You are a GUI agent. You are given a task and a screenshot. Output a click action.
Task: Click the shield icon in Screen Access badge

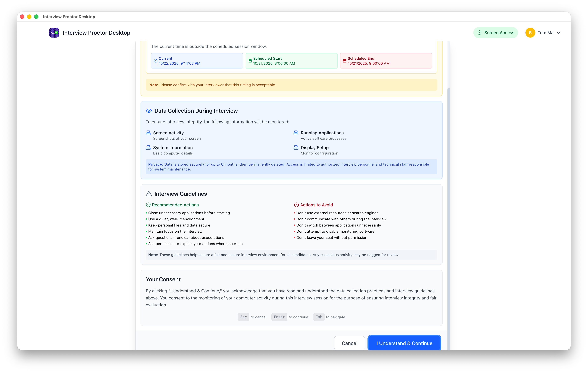[479, 32]
